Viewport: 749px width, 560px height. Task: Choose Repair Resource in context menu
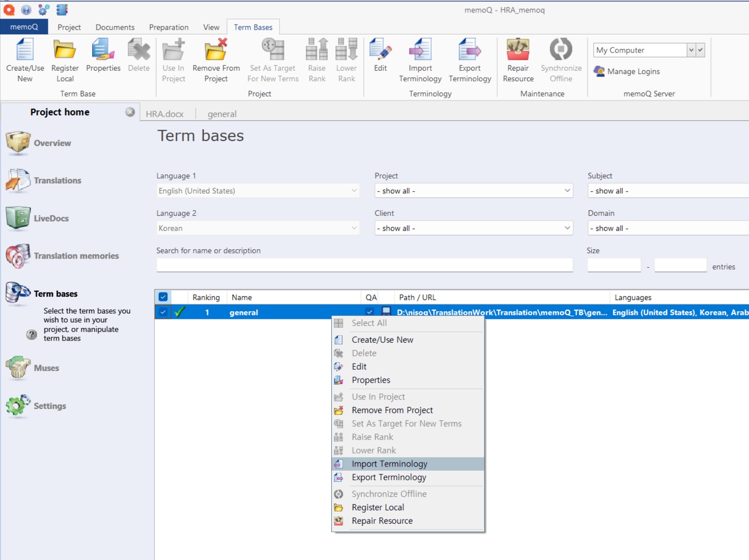(x=408, y=521)
